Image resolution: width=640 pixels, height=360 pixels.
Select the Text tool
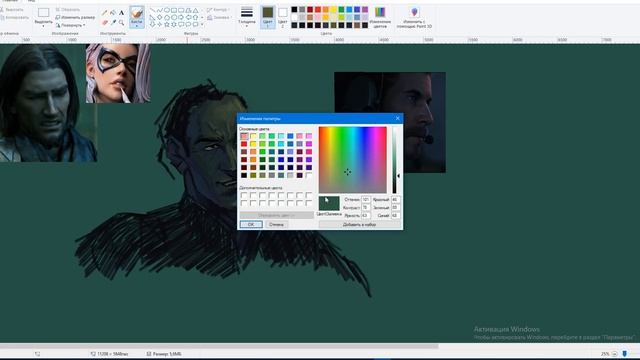click(x=121, y=13)
